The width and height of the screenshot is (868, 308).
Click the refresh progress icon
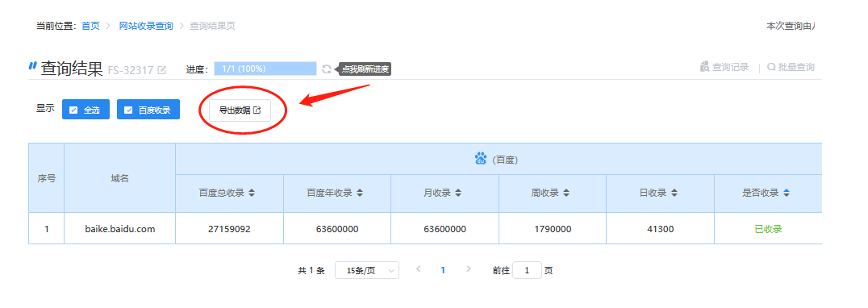pyautogui.click(x=327, y=69)
